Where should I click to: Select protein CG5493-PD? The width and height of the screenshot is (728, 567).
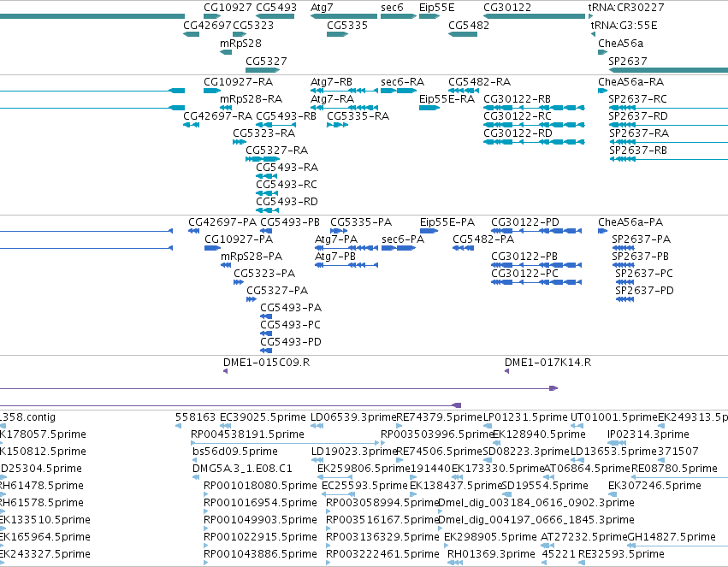pos(291,342)
